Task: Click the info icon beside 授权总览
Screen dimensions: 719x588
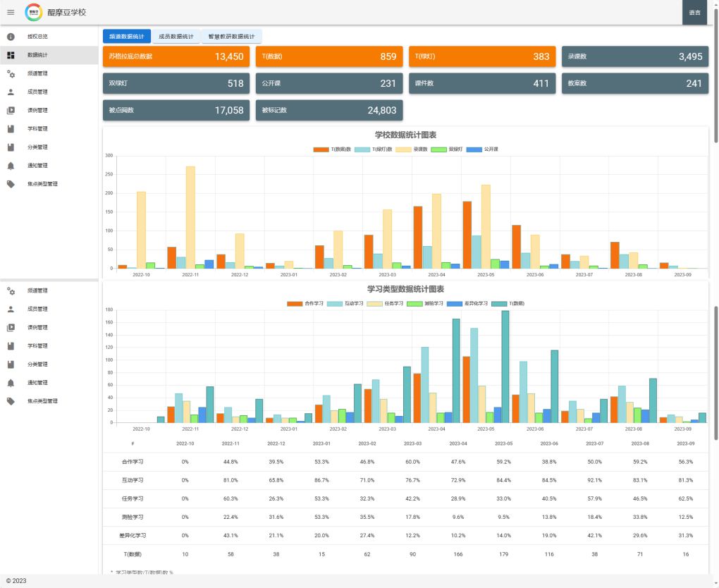Action: click(x=11, y=36)
